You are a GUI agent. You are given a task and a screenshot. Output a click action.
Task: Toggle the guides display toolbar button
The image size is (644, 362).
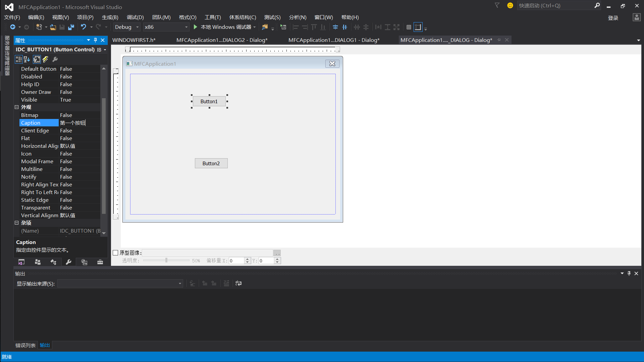(x=418, y=27)
